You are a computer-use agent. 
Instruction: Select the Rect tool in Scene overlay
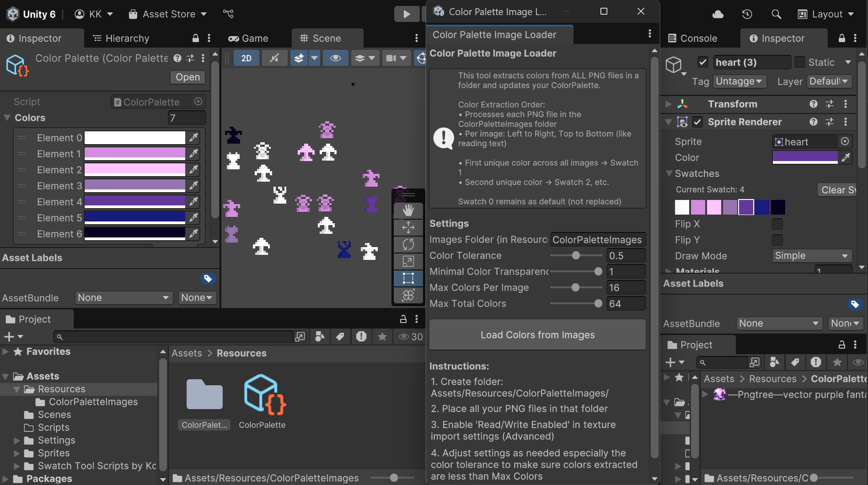coord(408,278)
